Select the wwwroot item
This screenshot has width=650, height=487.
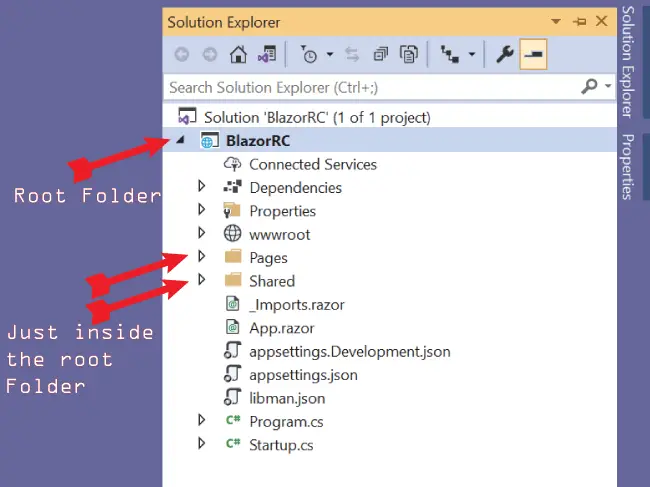point(280,235)
